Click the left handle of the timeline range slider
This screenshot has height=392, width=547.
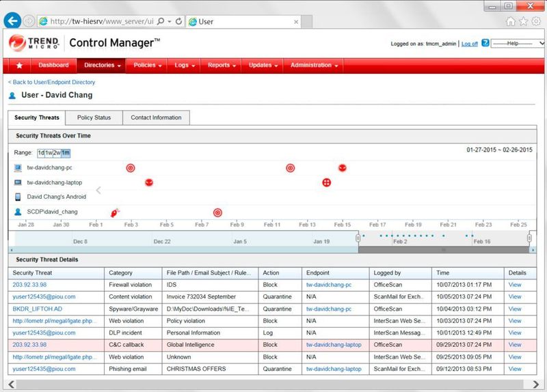point(358,238)
